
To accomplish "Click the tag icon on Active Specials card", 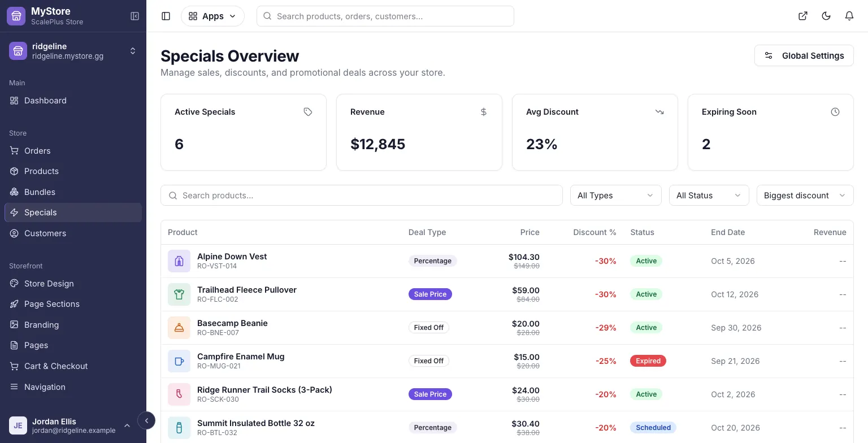I will tap(308, 112).
